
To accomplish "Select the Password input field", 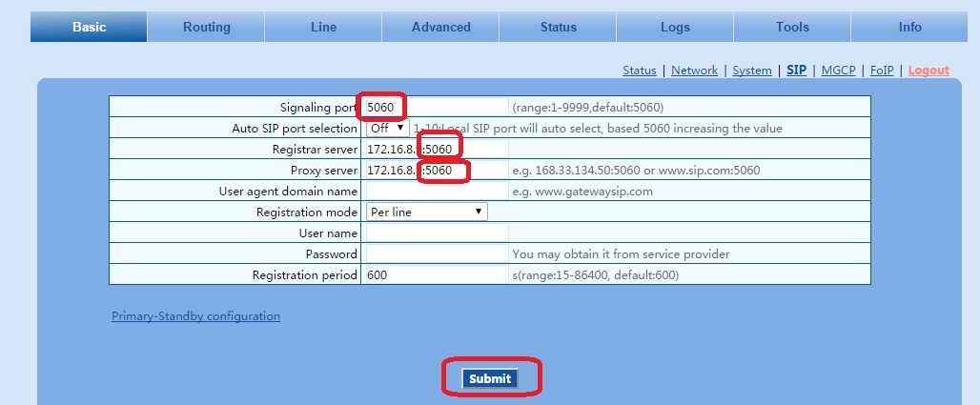I will [437, 253].
